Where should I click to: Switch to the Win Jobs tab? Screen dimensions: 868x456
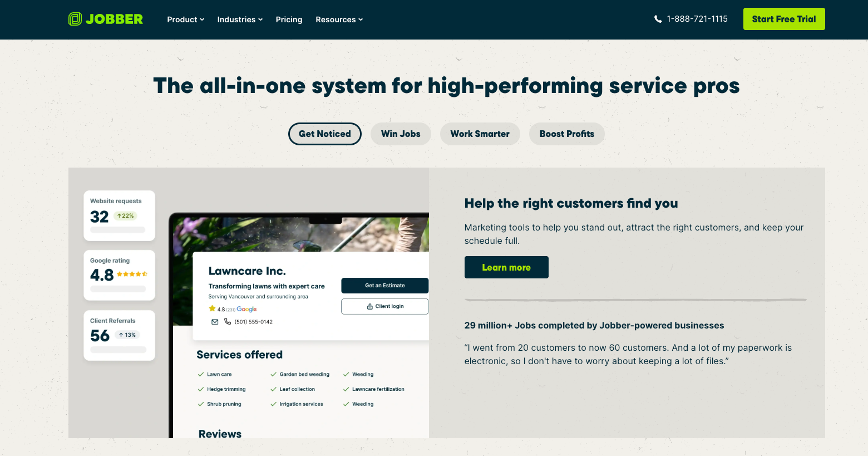401,134
